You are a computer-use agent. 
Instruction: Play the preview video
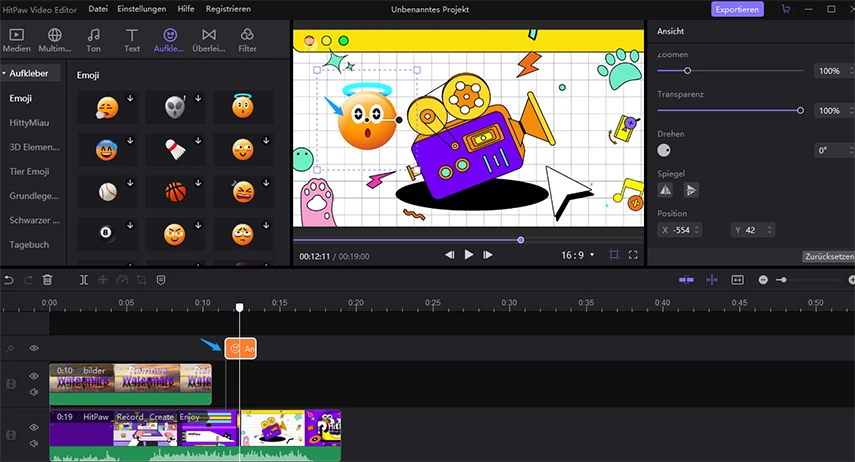click(468, 255)
